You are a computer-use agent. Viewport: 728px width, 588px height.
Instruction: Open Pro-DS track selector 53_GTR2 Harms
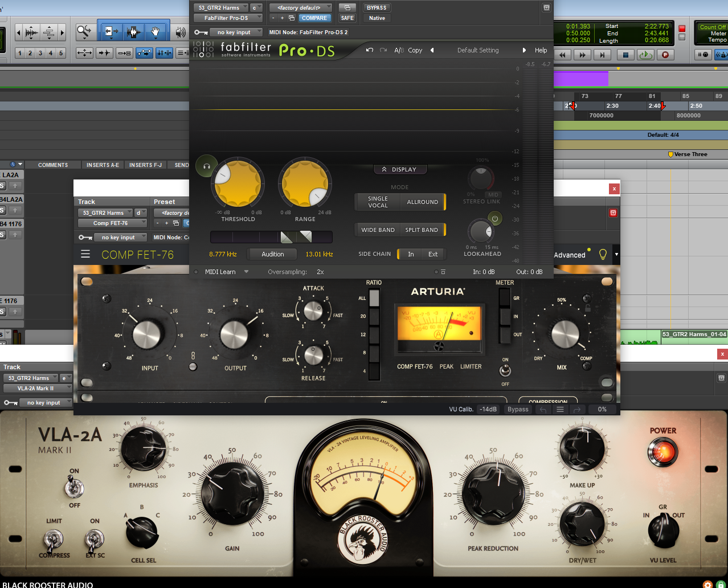click(221, 7)
